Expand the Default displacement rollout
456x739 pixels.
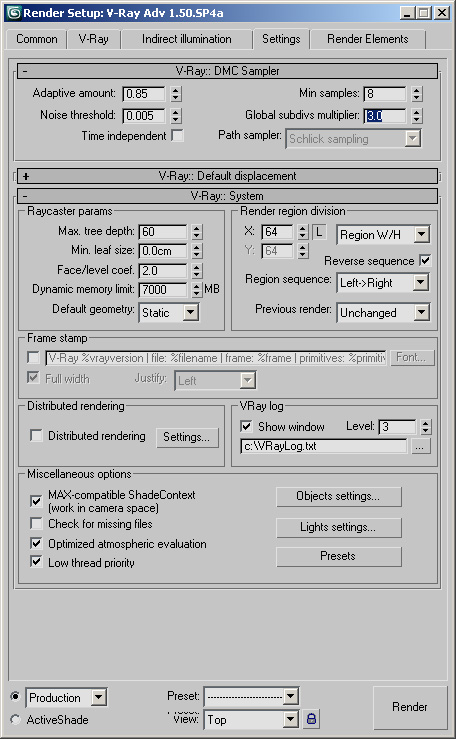point(228,176)
